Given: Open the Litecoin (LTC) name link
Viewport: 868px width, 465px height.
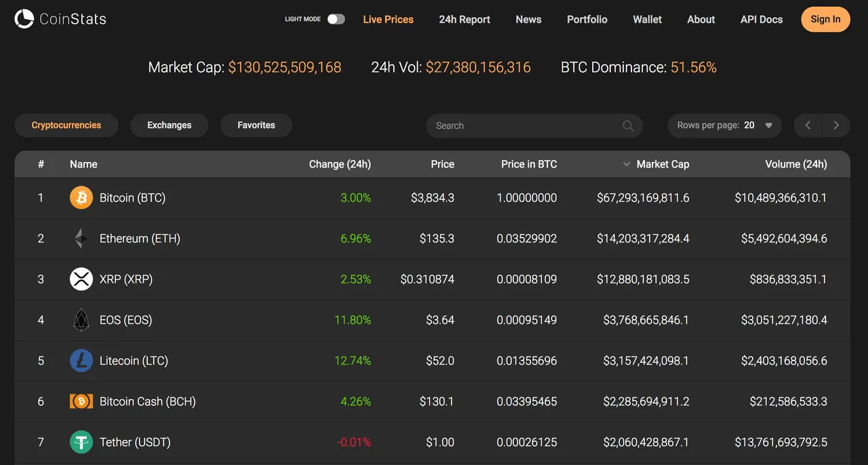Looking at the screenshot, I should pos(134,360).
